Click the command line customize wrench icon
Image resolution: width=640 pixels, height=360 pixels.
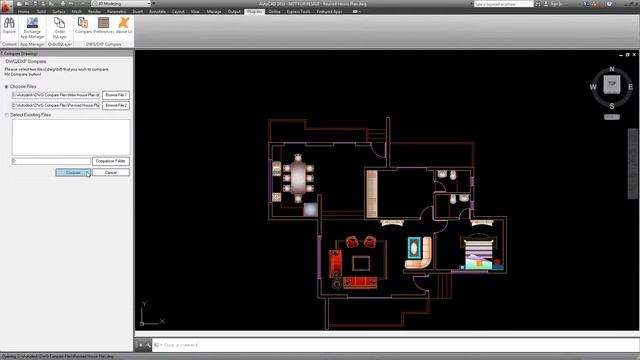[148, 345]
